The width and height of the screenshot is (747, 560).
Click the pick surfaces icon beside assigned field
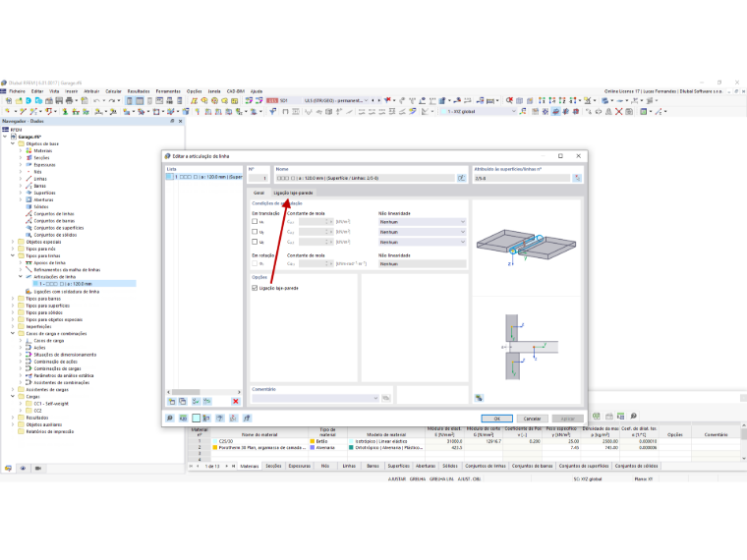point(577,178)
